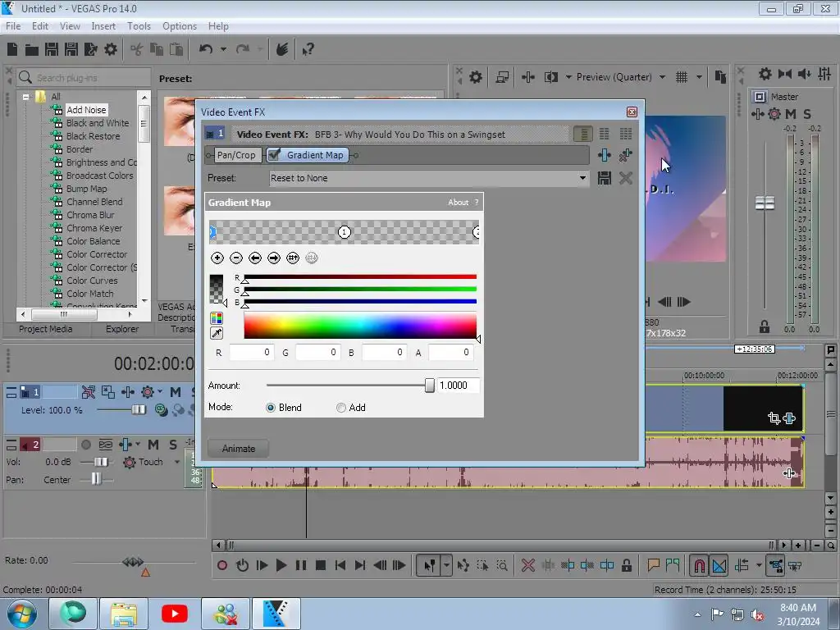
Task: Expand the Undo history dropdown arrow
Action: pyautogui.click(x=223, y=49)
